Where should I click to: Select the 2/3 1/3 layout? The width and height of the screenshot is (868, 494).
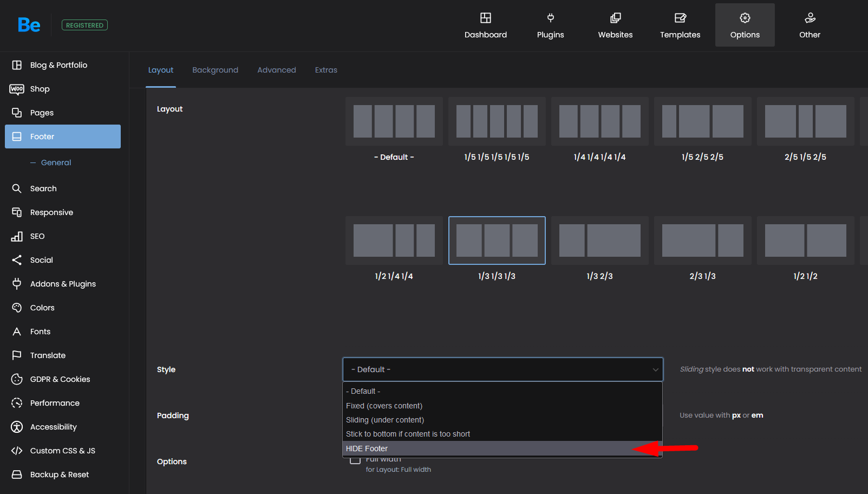coord(703,240)
